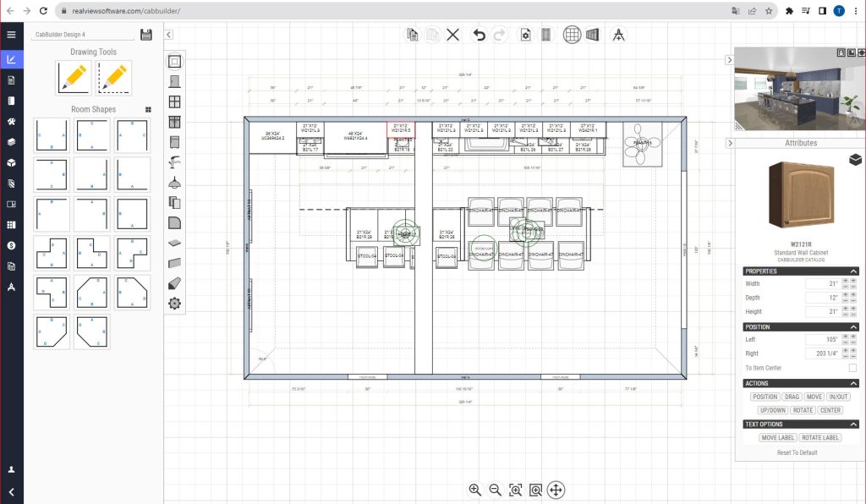Open the document settings gear icon
The image size is (866, 504).
coord(525,35)
